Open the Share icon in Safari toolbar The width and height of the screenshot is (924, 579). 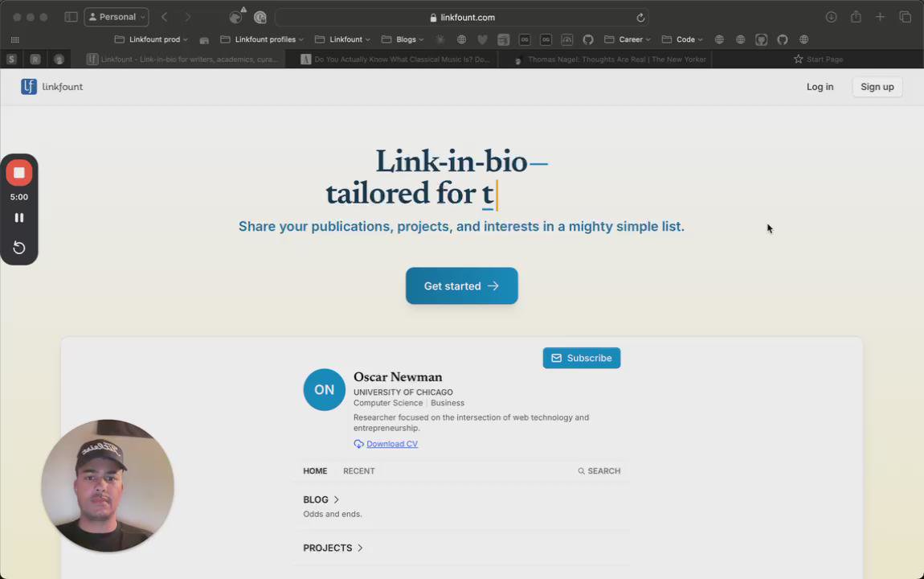856,17
